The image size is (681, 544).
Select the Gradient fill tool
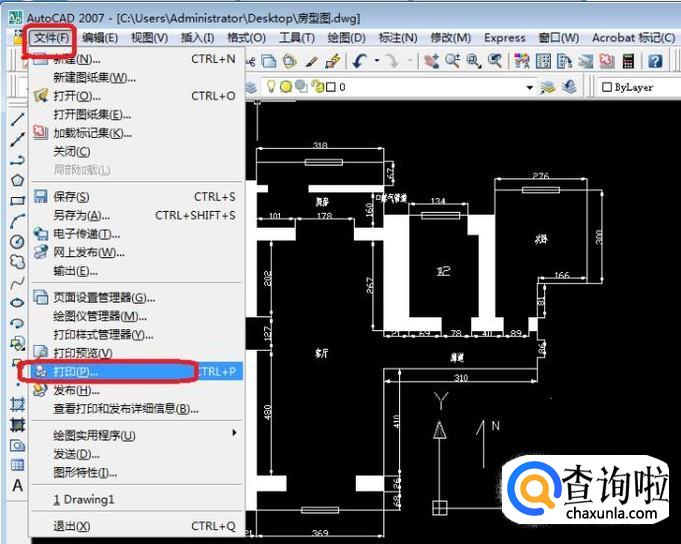click(17, 425)
